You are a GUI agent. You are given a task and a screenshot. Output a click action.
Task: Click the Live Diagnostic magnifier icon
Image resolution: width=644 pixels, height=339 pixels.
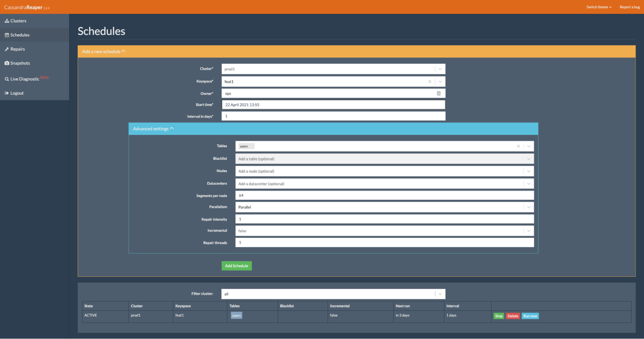coord(7,79)
